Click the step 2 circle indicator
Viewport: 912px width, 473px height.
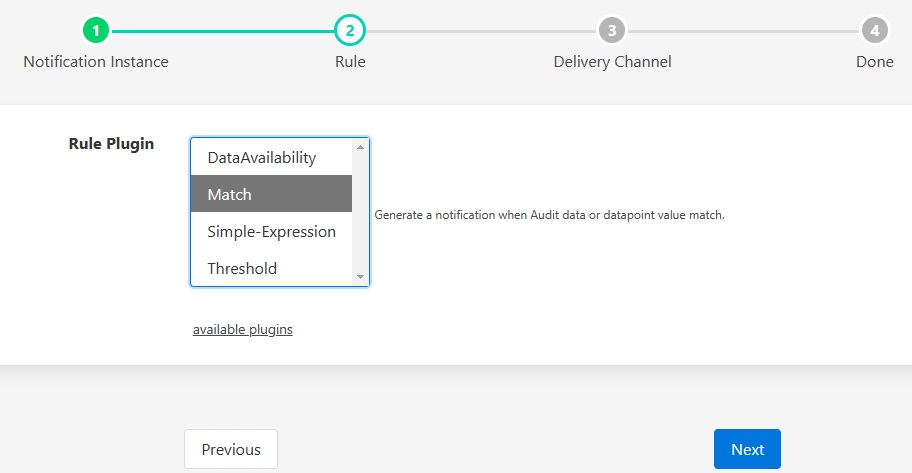350,31
